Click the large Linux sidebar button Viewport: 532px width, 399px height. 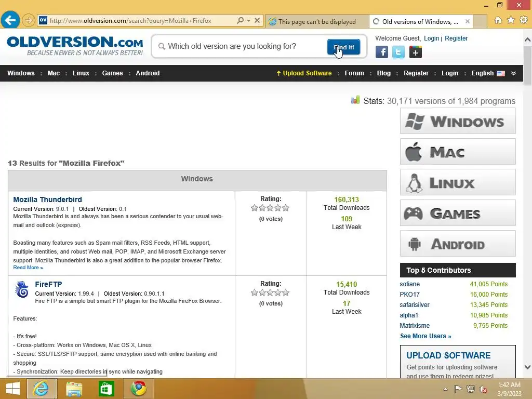[458, 182]
